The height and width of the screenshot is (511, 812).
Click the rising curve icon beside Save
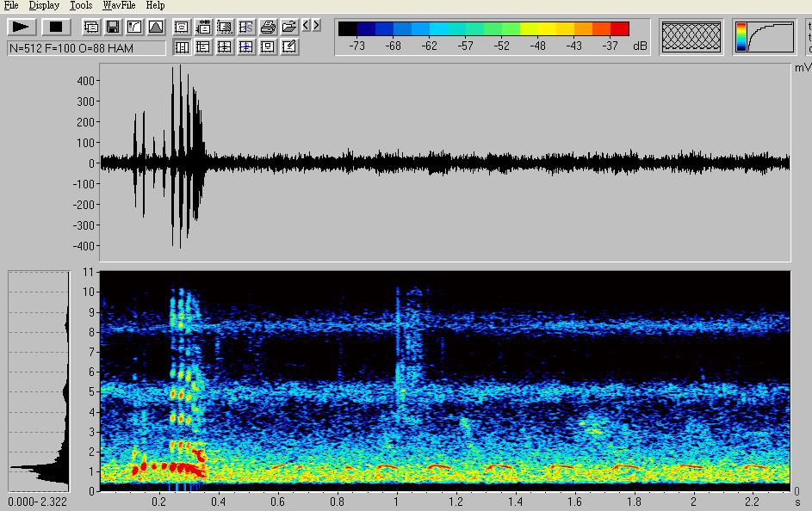coord(134,27)
